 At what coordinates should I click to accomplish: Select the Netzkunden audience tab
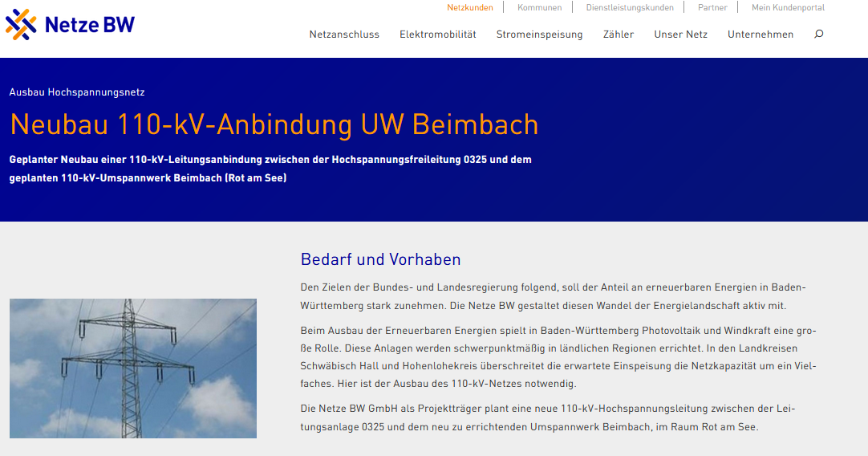(470, 8)
